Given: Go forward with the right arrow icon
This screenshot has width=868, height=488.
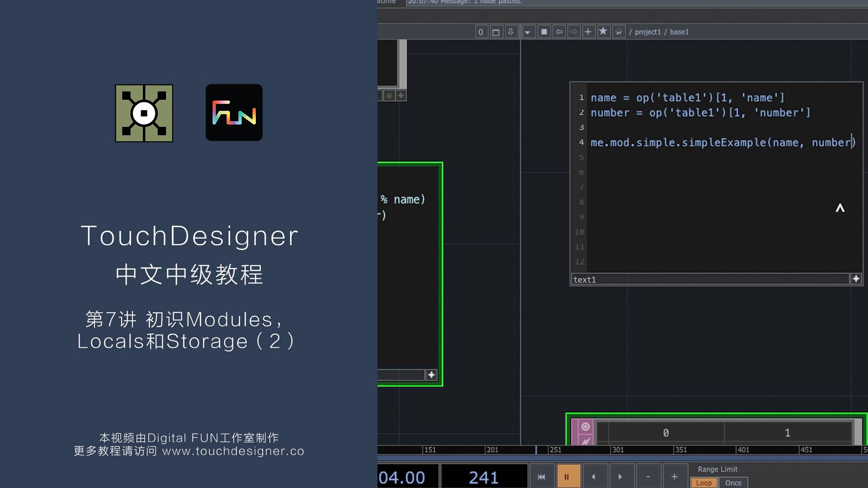Looking at the screenshot, I should 574,32.
